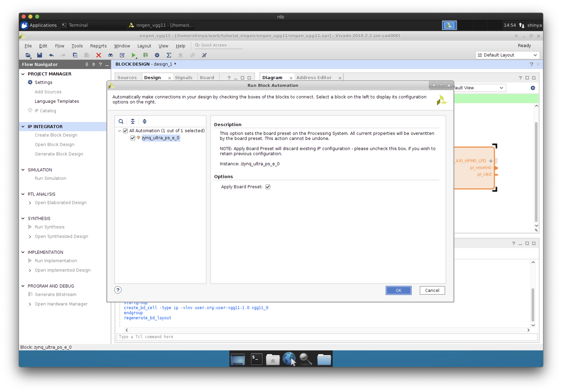Click the OK button

[398, 290]
